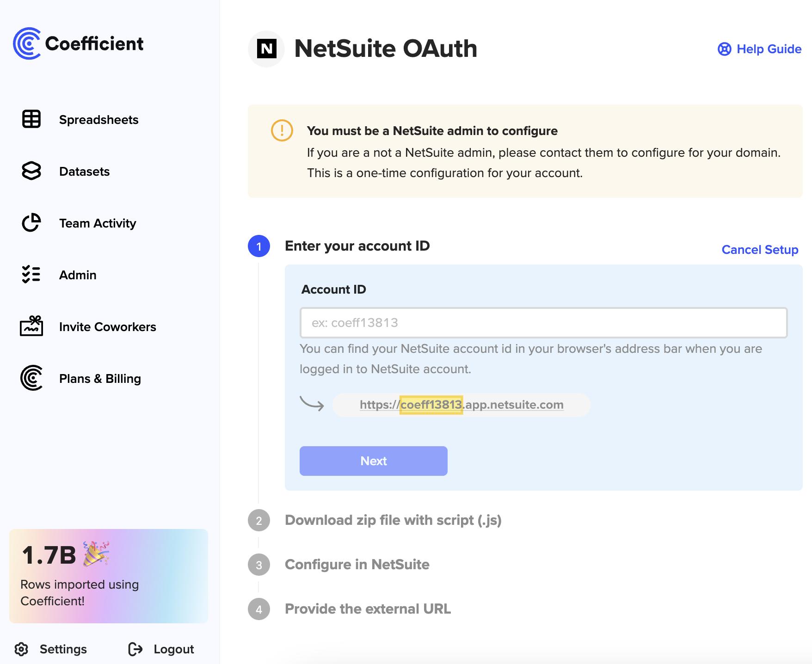
Task: Click the Admin checklist icon
Action: (31, 275)
